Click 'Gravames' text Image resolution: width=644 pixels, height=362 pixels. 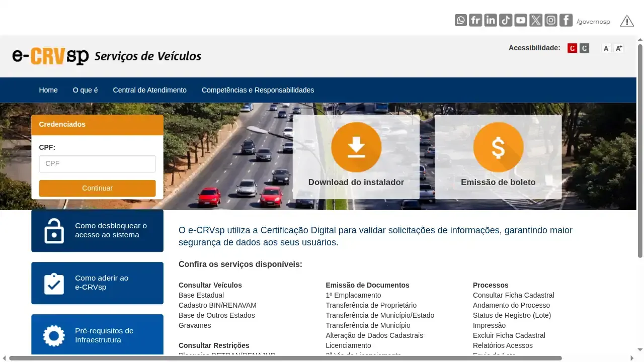point(195,325)
